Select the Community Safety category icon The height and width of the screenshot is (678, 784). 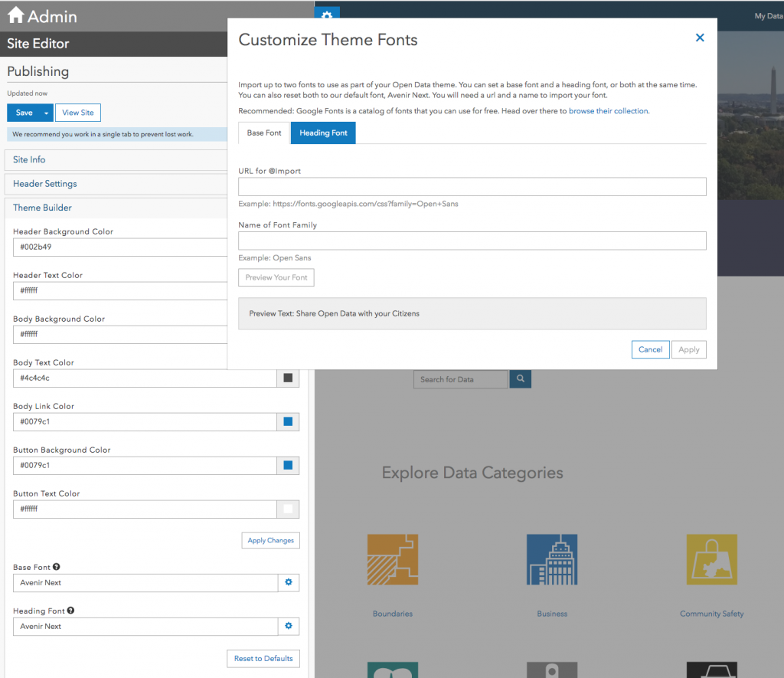coord(711,559)
